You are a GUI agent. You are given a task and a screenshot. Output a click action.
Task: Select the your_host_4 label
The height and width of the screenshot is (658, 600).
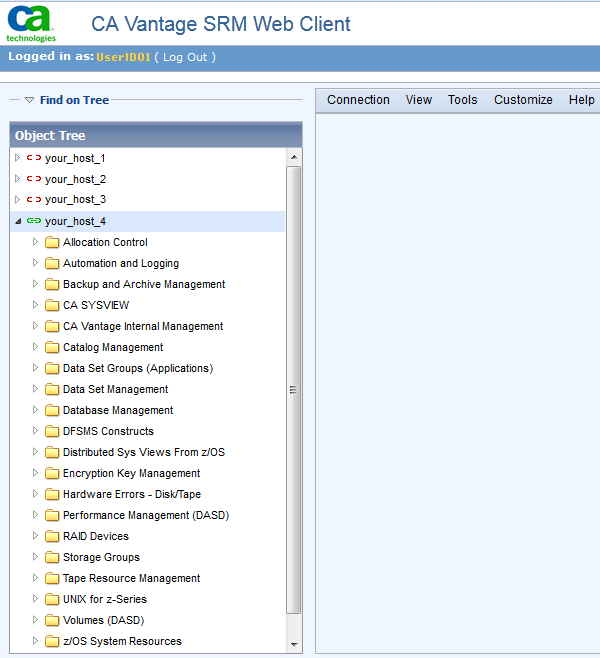pos(76,221)
